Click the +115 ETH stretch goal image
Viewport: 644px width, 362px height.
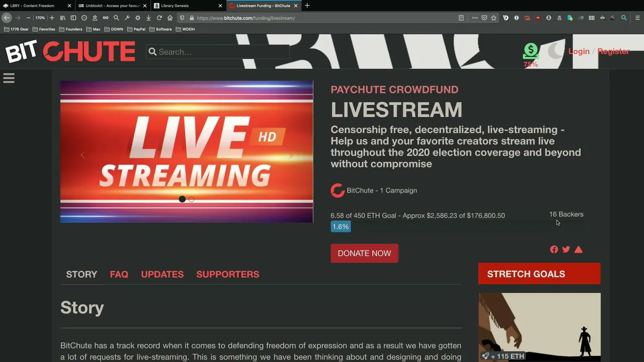tap(539, 327)
